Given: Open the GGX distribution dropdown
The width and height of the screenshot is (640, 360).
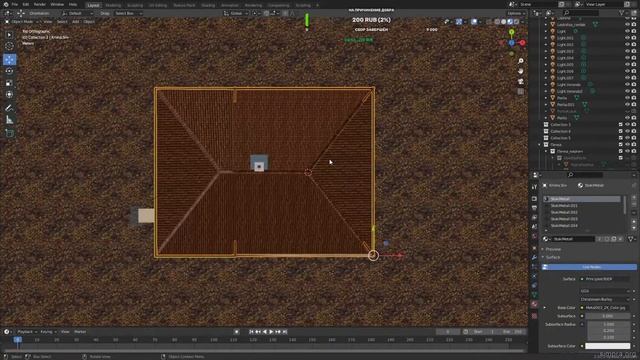Looking at the screenshot, I should (605, 291).
